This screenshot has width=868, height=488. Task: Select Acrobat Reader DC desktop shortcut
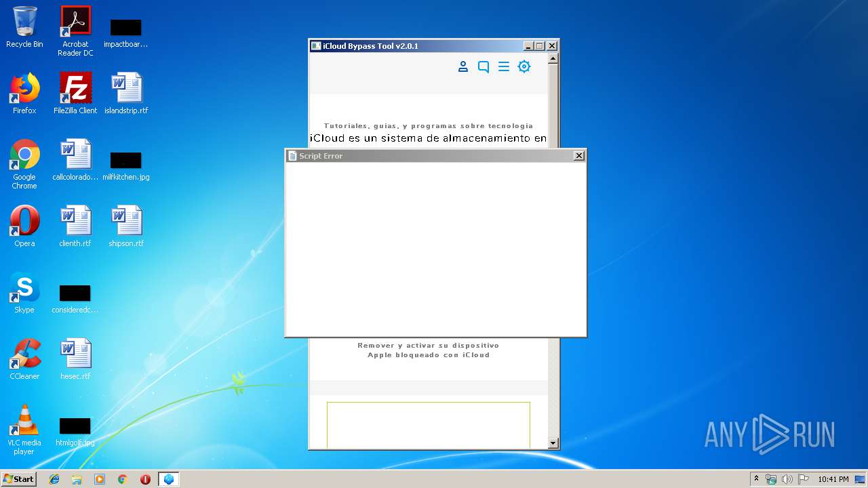pos(75,31)
